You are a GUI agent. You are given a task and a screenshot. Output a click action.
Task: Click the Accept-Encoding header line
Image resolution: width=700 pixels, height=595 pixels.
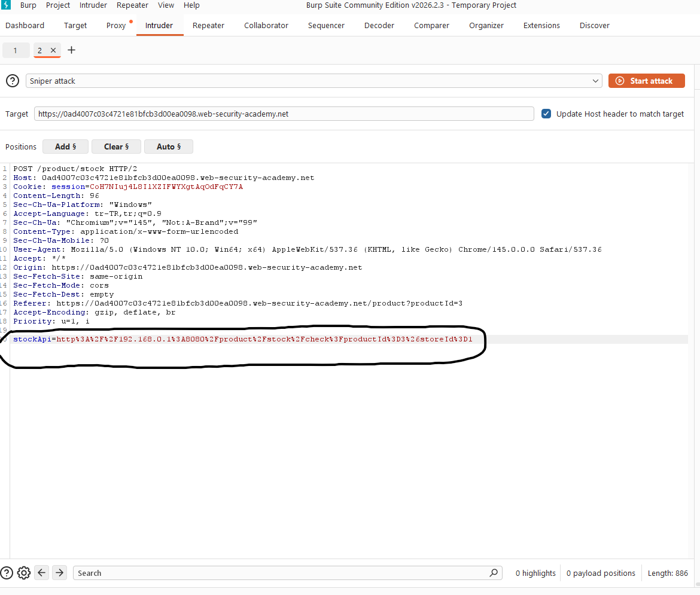(94, 312)
